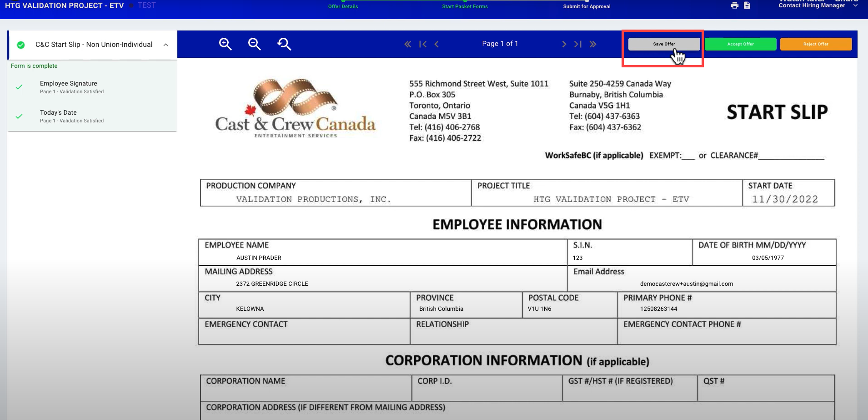Select C&C Start Slip - Non Union-Individual form
The image size is (868, 420).
click(x=94, y=45)
